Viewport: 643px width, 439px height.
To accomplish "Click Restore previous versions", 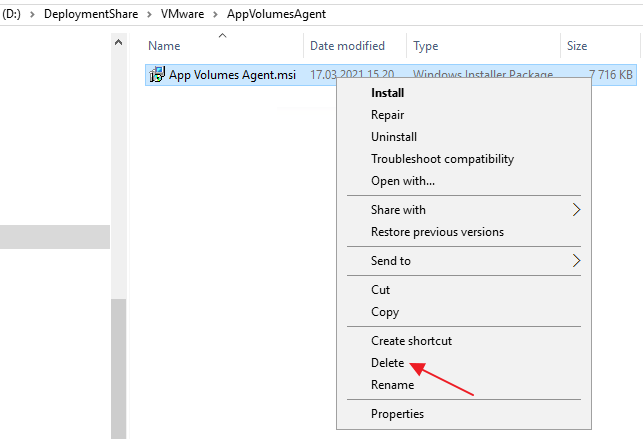I will [x=437, y=232].
